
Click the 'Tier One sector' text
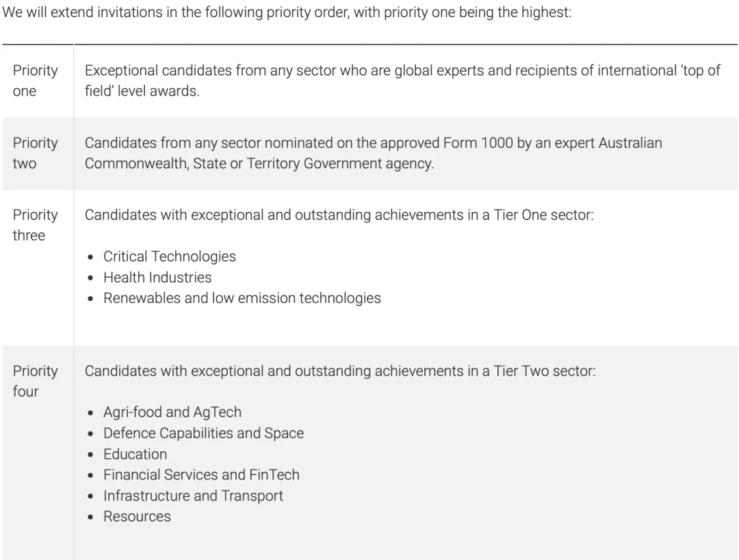pos(544,215)
